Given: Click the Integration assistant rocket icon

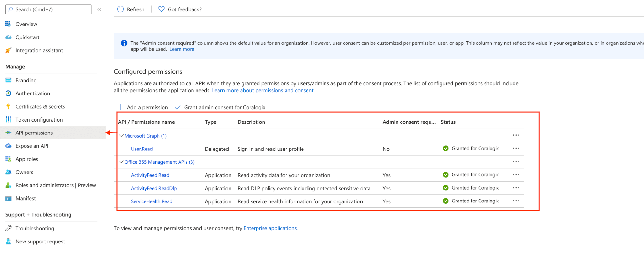Looking at the screenshot, I should 8,50.
